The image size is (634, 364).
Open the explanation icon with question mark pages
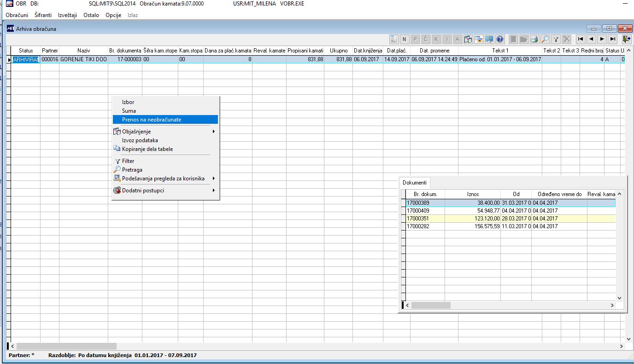click(x=468, y=39)
